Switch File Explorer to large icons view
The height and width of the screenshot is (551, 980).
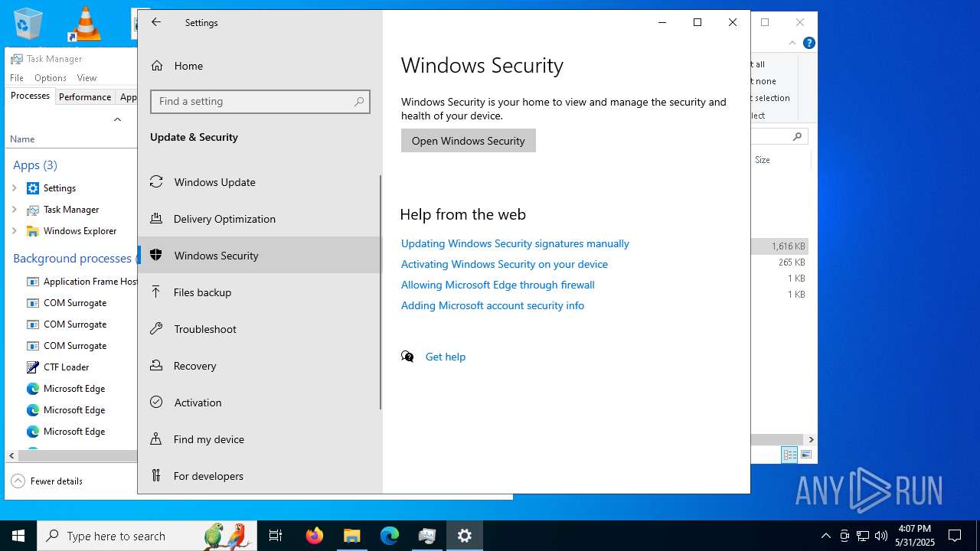806,455
